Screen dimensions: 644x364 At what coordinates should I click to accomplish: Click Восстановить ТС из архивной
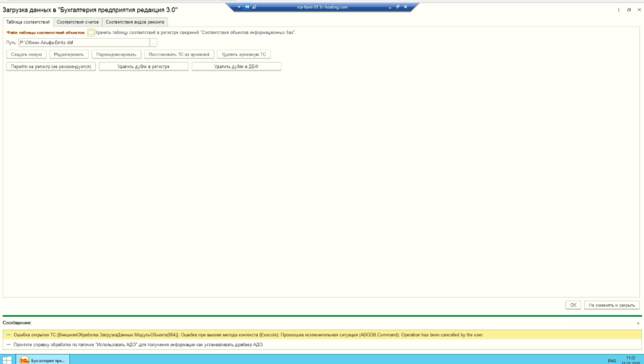(x=179, y=54)
